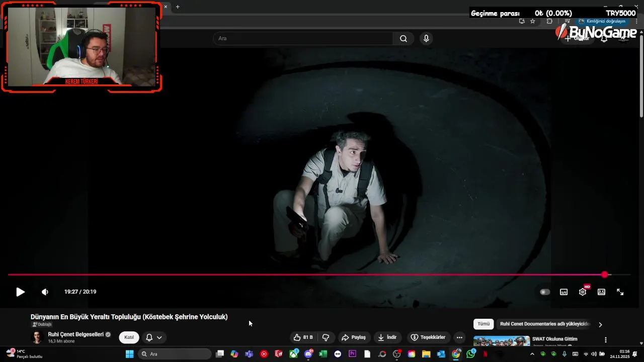Viewport: 644px width, 362px height.
Task: Select the Tümü filter chip
Action: coord(484,324)
